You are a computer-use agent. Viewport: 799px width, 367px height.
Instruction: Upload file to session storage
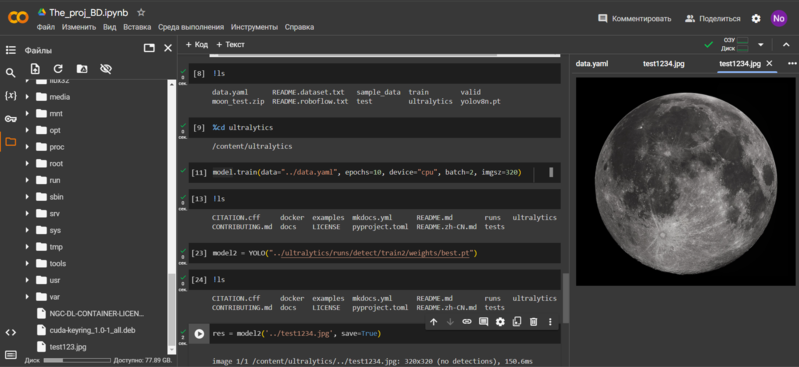click(35, 69)
